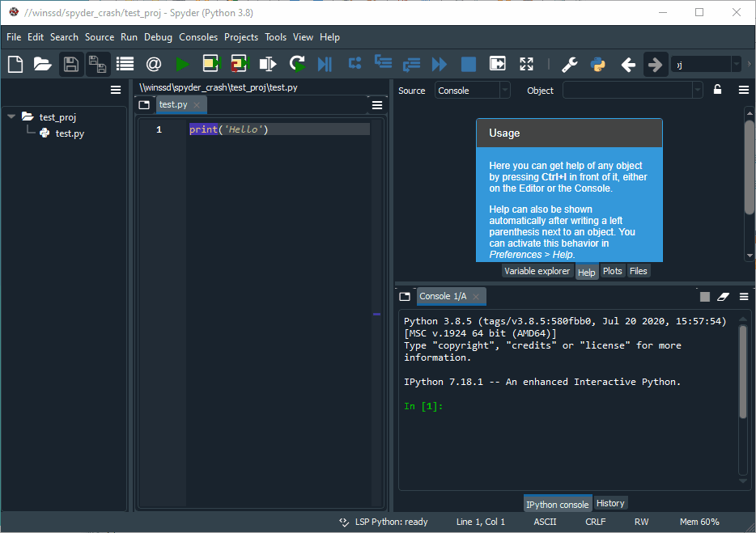Clear console with the eraser icon

pos(723,297)
